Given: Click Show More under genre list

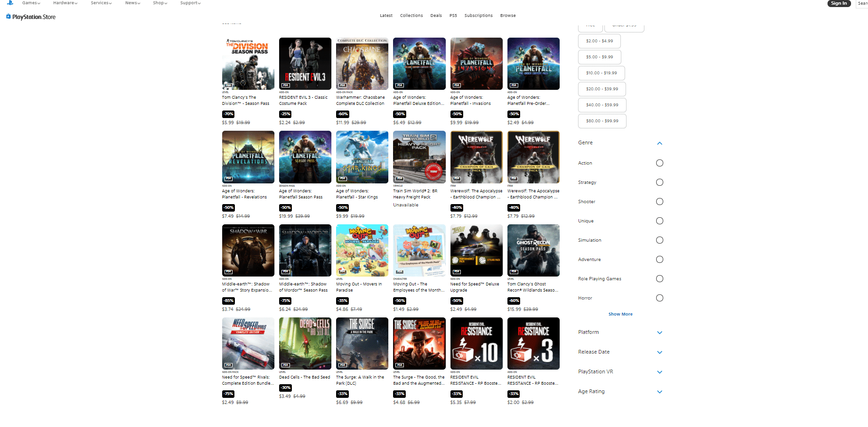Looking at the screenshot, I should coord(620,314).
